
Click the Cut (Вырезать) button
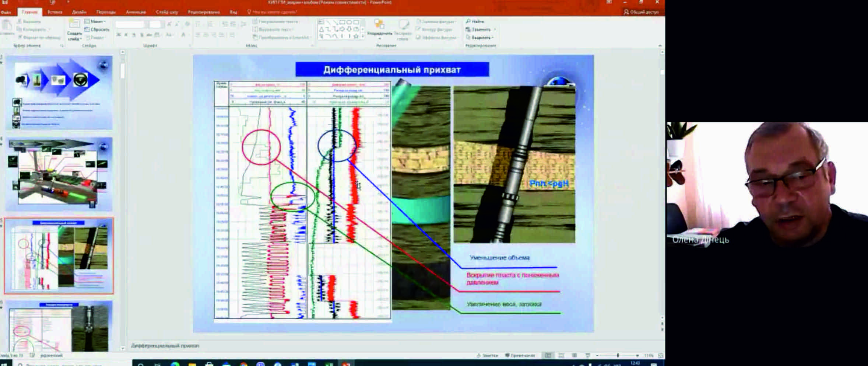point(29,22)
